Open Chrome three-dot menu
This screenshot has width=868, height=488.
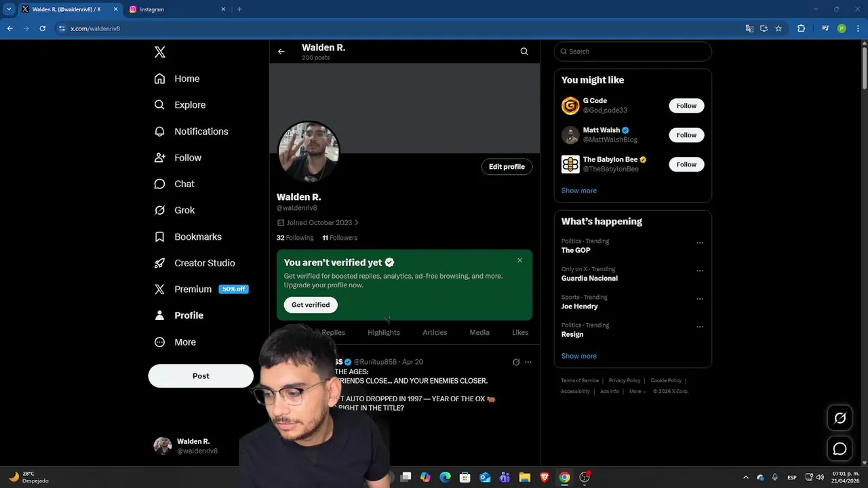(858, 28)
